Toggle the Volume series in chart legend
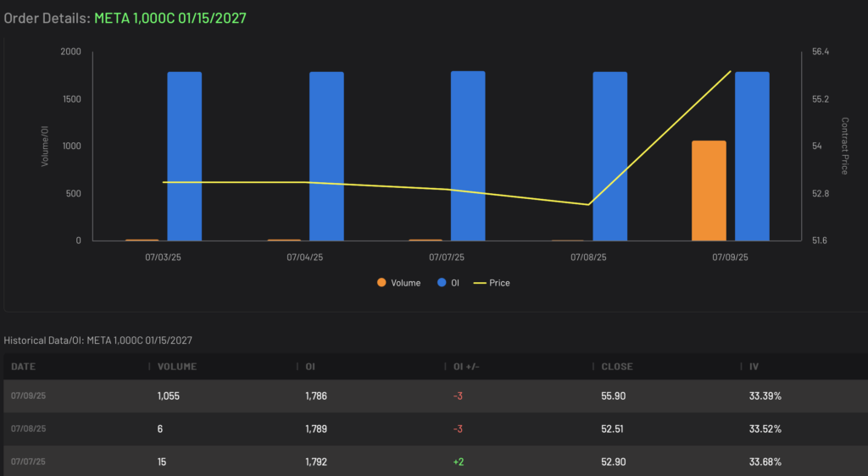Image resolution: width=868 pixels, height=476 pixels. (398, 283)
